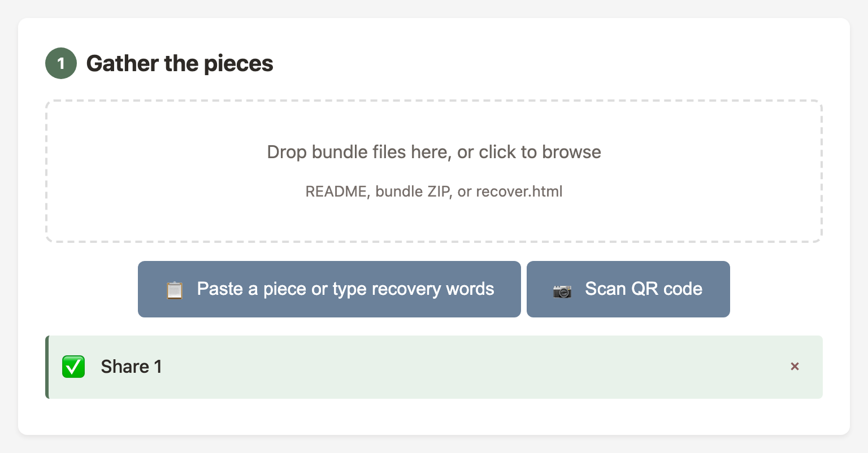The width and height of the screenshot is (868, 453).
Task: Click the clipboard emoji for pasting a piece
Action: click(175, 289)
